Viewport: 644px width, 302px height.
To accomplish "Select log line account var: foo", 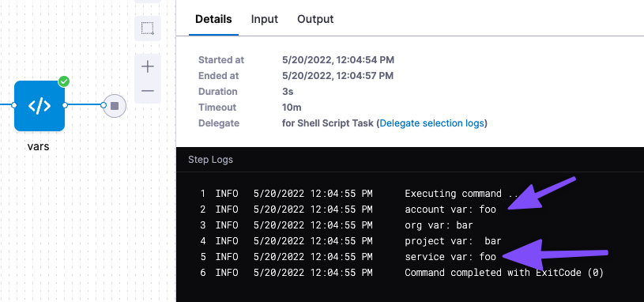I will [348, 210].
